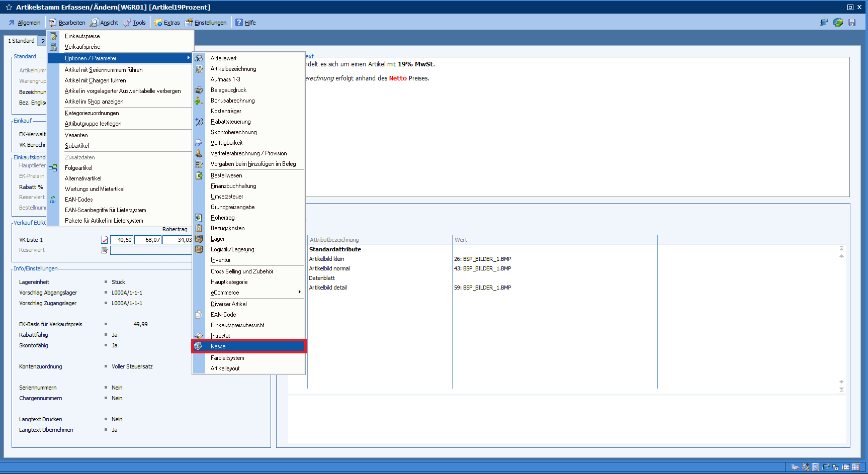The width and height of the screenshot is (868, 474).
Task: Click the save disk icon in toolbar
Action: click(x=852, y=23)
